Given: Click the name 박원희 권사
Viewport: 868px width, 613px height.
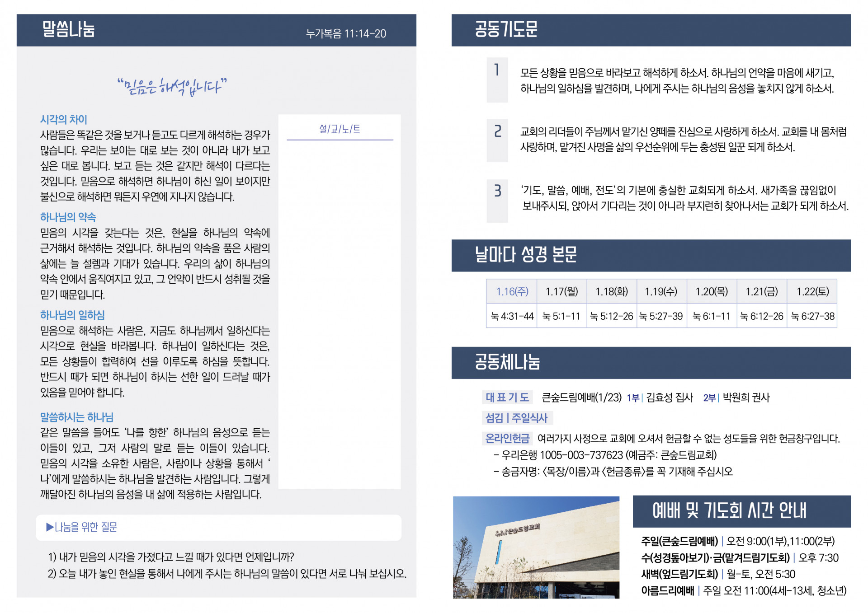Looking at the screenshot, I should point(746,398).
